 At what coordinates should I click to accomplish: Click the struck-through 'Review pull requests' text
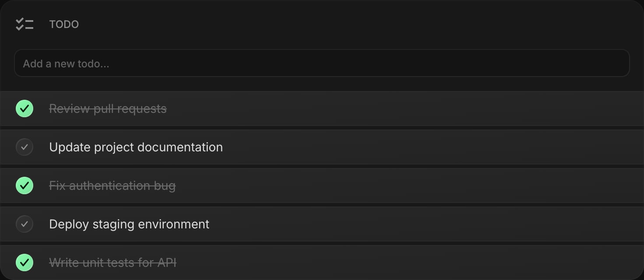[108, 108]
